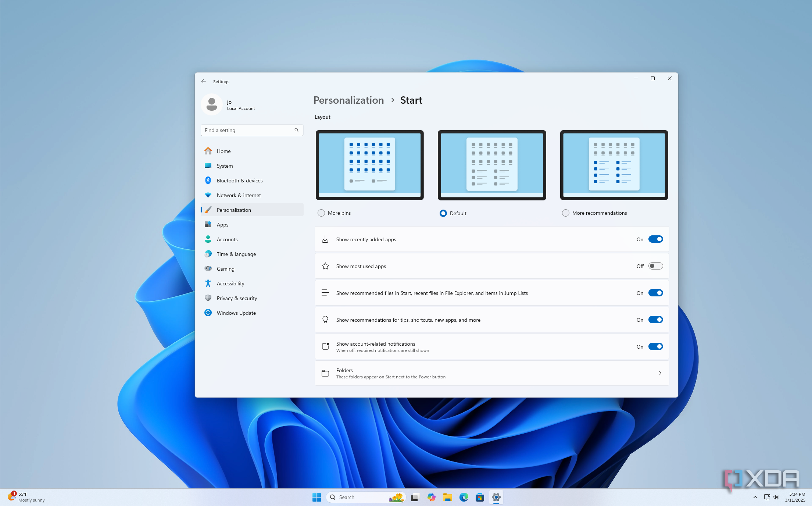This screenshot has width=812, height=506.
Task: Click the account notifications badge icon
Action: tap(325, 346)
